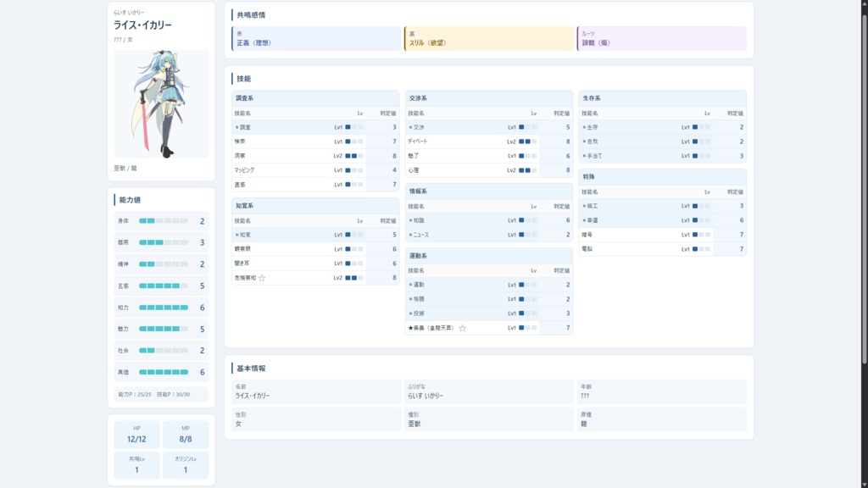Select the マッピング skill row
This screenshot has height=488, width=868.
[x=315, y=170]
